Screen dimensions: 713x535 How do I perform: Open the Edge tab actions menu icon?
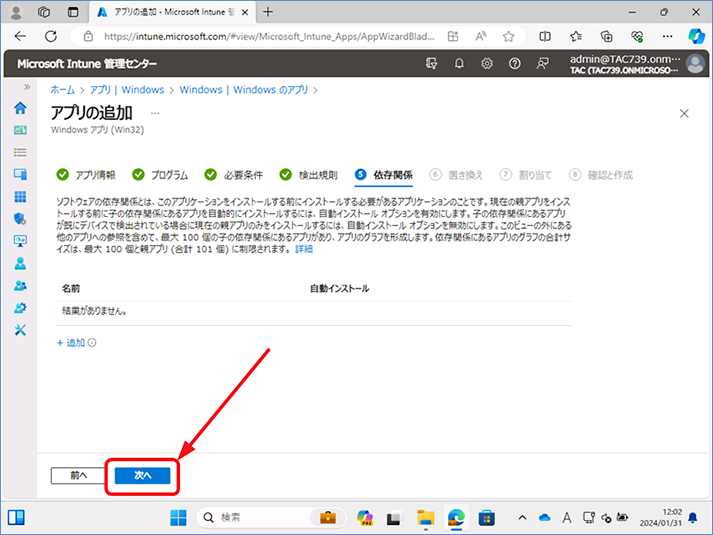point(73,12)
